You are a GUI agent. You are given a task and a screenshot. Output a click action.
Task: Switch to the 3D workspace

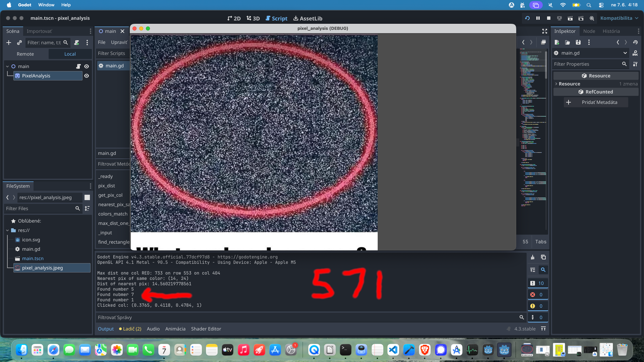point(253,18)
